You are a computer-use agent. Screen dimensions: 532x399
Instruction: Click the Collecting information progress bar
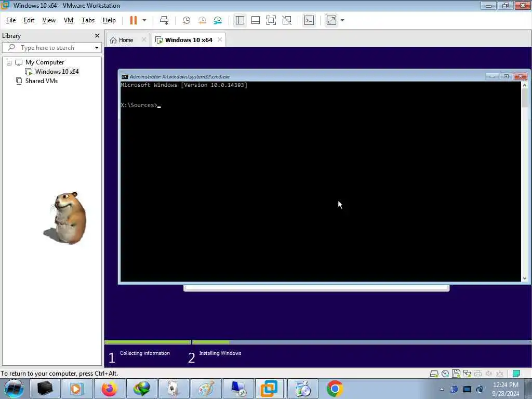(148, 342)
